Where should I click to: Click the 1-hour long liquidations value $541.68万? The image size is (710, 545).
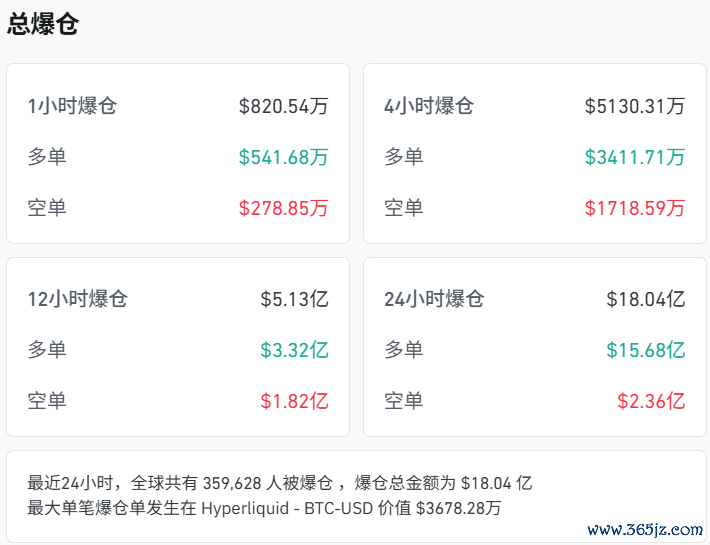point(283,157)
